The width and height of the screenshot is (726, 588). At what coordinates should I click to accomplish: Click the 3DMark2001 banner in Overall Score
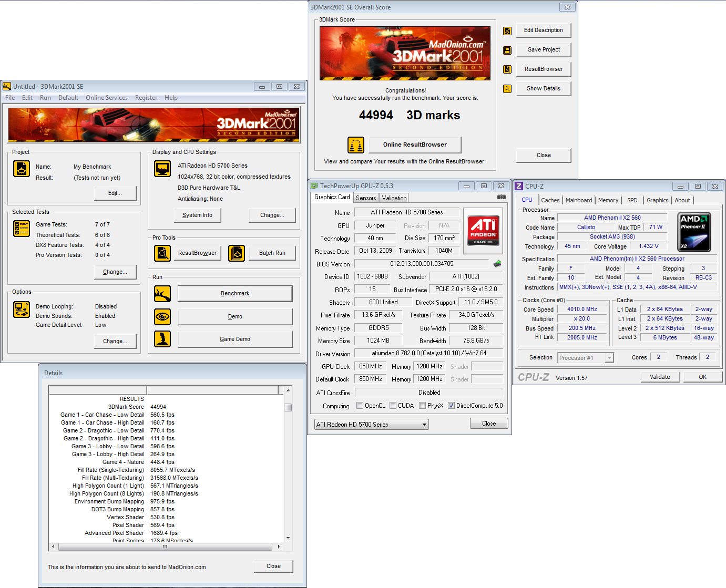(405, 53)
